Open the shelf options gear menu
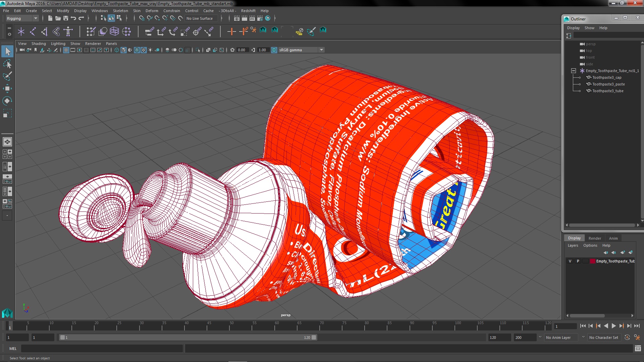This screenshot has width=644, height=362. [9, 34]
